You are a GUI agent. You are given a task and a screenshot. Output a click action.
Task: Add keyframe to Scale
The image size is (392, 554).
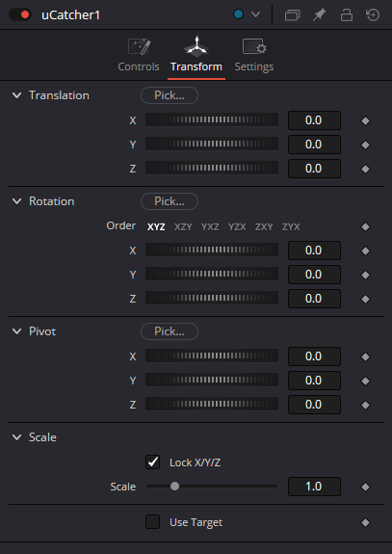366,487
